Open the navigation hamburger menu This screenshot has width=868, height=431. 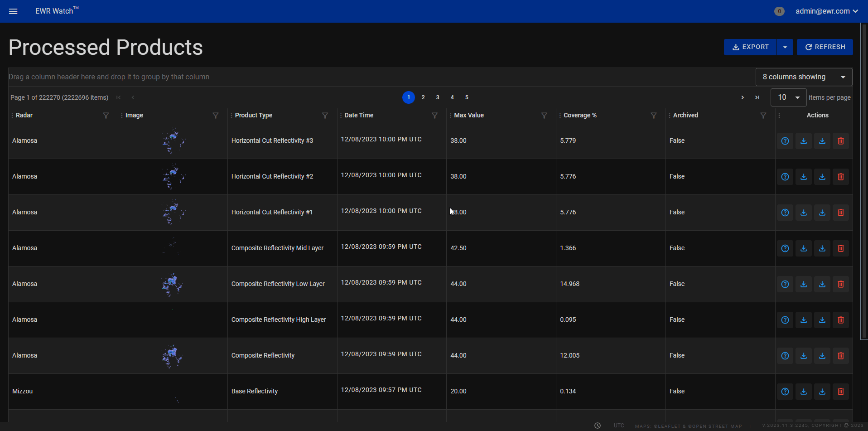click(x=13, y=11)
